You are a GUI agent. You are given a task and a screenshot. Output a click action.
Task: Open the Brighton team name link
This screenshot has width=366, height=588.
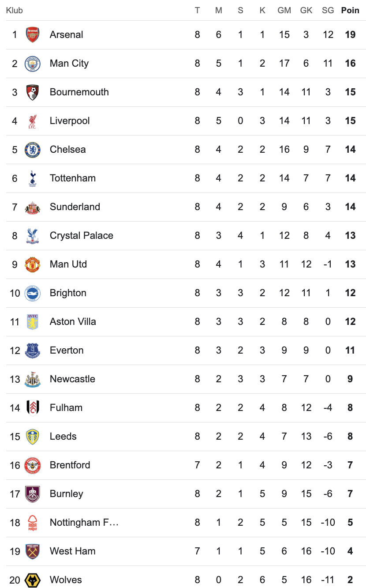pos(68,293)
